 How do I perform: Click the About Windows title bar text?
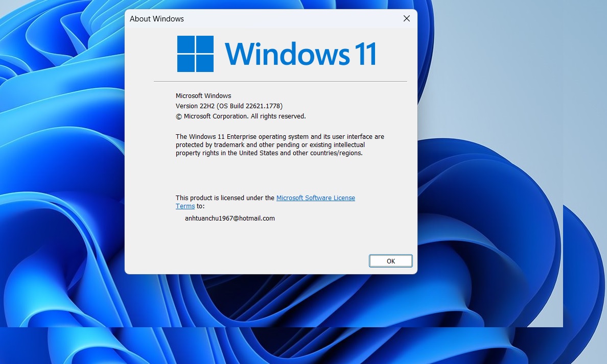point(157,19)
